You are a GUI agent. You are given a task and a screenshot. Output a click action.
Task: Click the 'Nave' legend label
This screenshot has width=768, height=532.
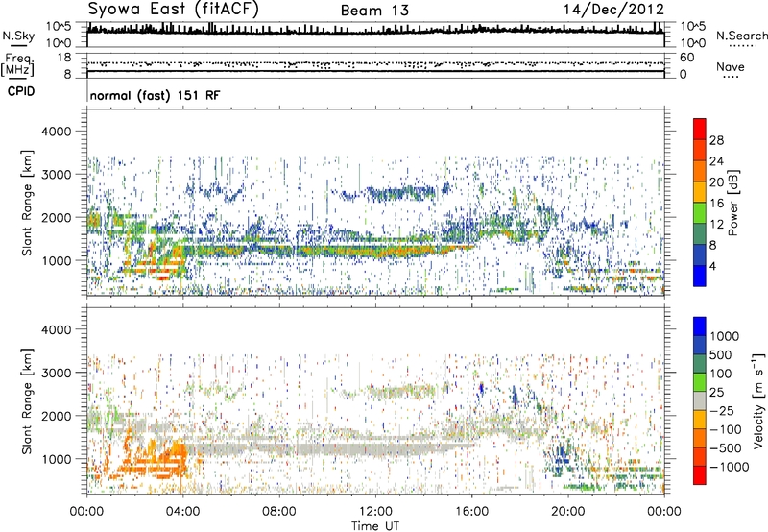(731, 67)
